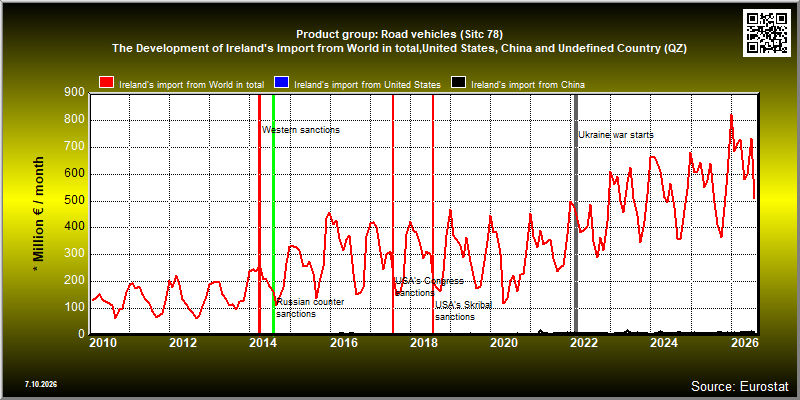The image size is (800, 400).
Task: Click the 2018 label on the x-axis
Action: (423, 342)
